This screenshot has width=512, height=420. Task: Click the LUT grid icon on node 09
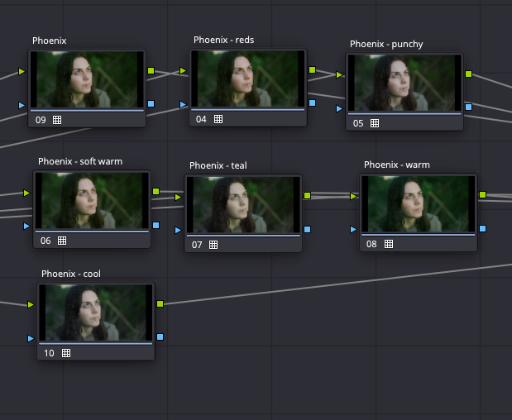click(57, 120)
